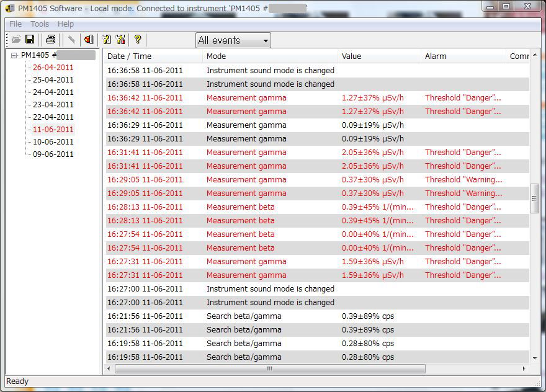Screen dimensions: 546x392
Task: Select date 26-04-2011 in the tree
Action: [53, 68]
